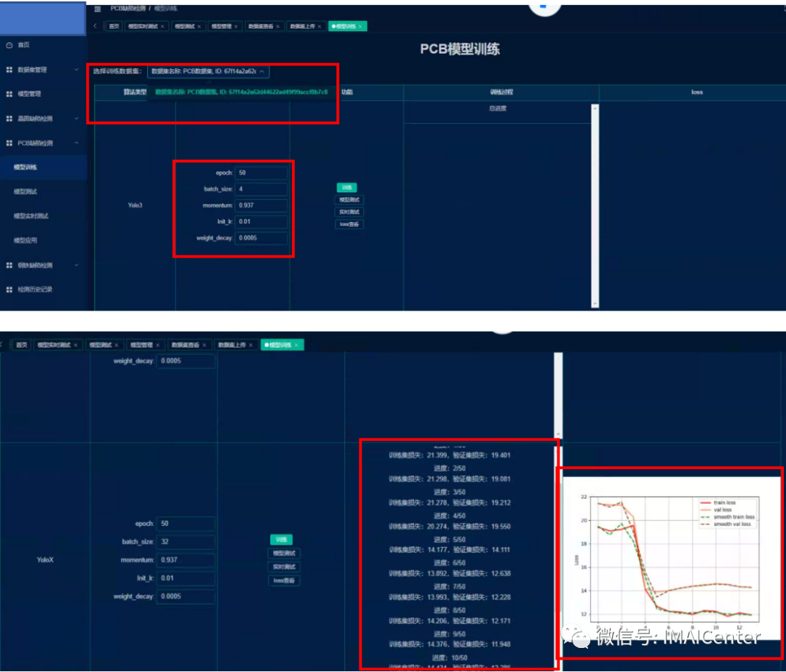Switch to 数据集上传 tab in lower screenshot
Viewport: 786px width, 672px height.
231,345
